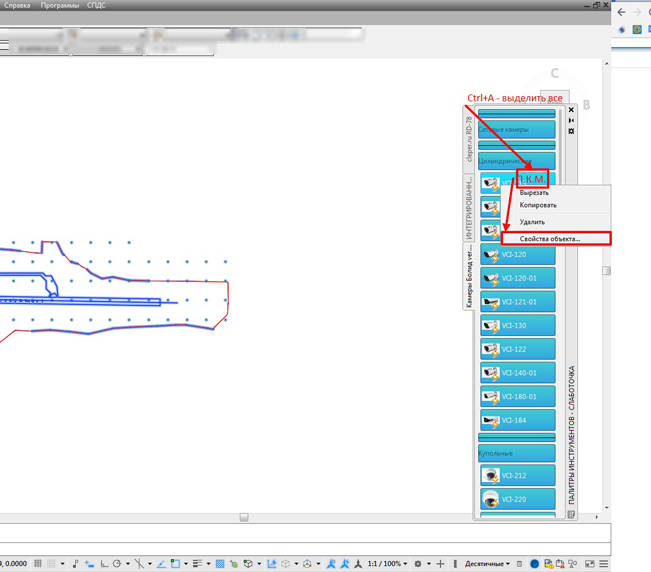Select the VCI-212 dome camera

click(x=517, y=476)
